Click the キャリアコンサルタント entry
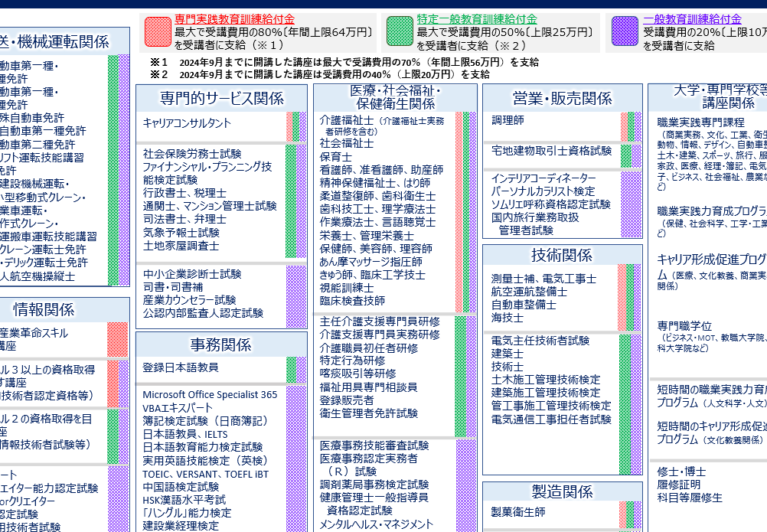The image size is (767, 532). (187, 123)
